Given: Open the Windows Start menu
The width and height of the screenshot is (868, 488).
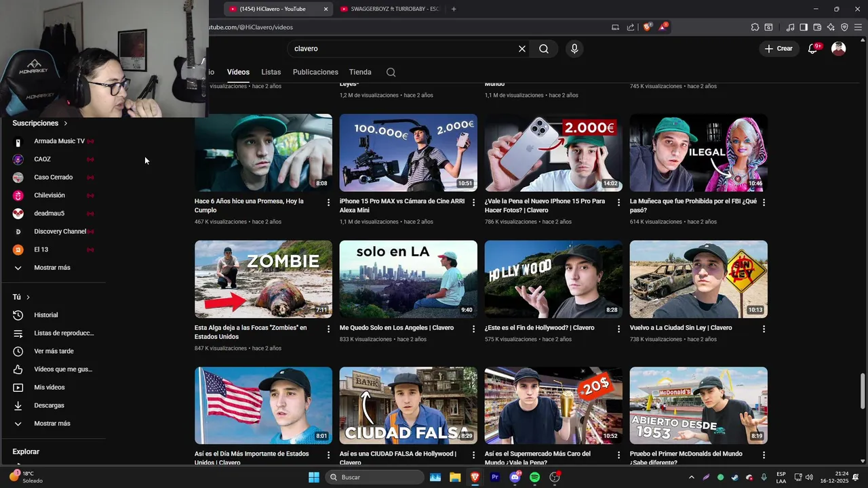Looking at the screenshot, I should click(314, 477).
